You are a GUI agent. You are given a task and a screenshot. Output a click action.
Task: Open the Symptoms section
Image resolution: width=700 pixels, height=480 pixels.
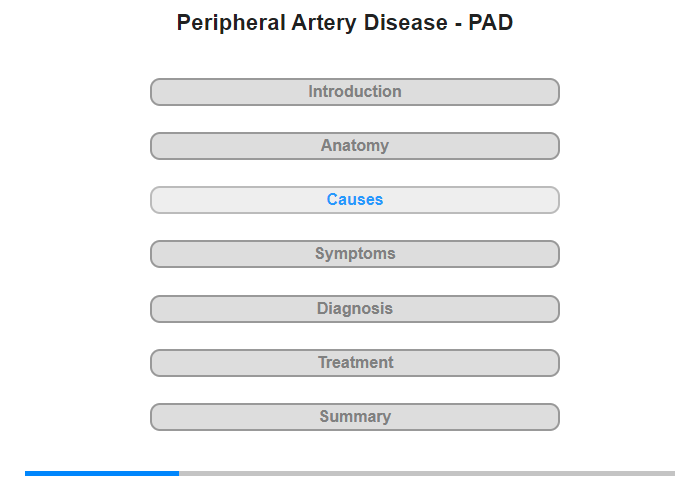[355, 254]
